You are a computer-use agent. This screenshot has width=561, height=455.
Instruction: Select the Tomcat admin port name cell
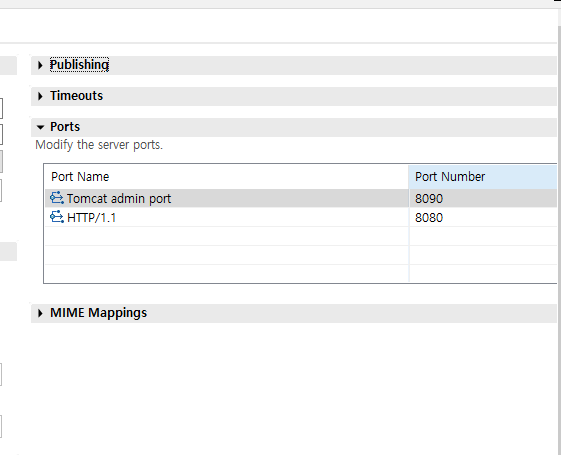point(227,198)
